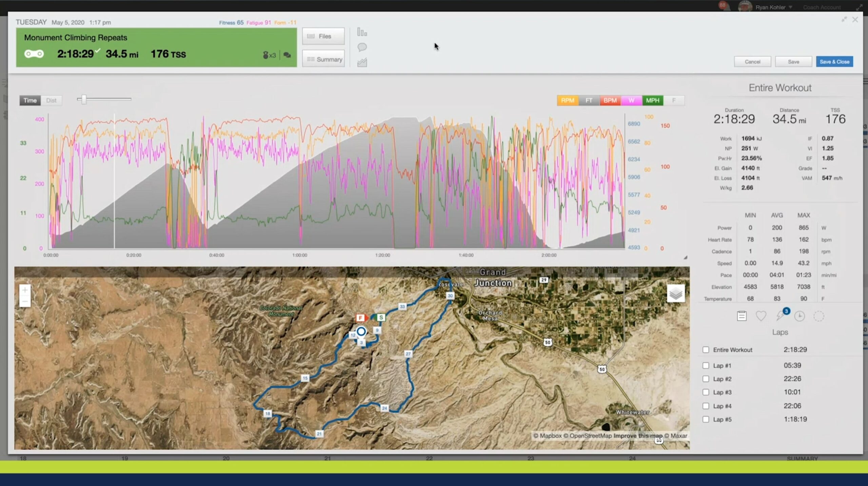Open the bar chart analysis icon

[x=362, y=33]
